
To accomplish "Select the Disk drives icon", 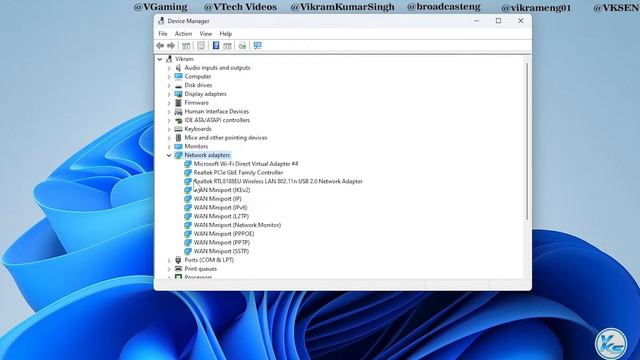I will (x=178, y=85).
